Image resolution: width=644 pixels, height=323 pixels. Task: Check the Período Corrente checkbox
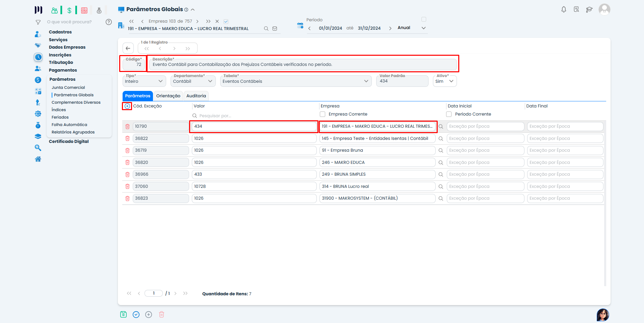[x=449, y=114]
